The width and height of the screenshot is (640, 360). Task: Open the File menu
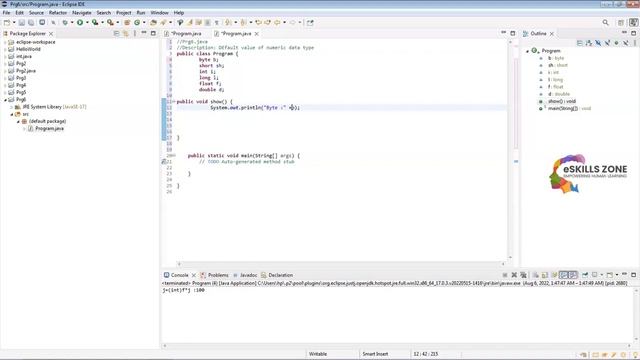6,13
